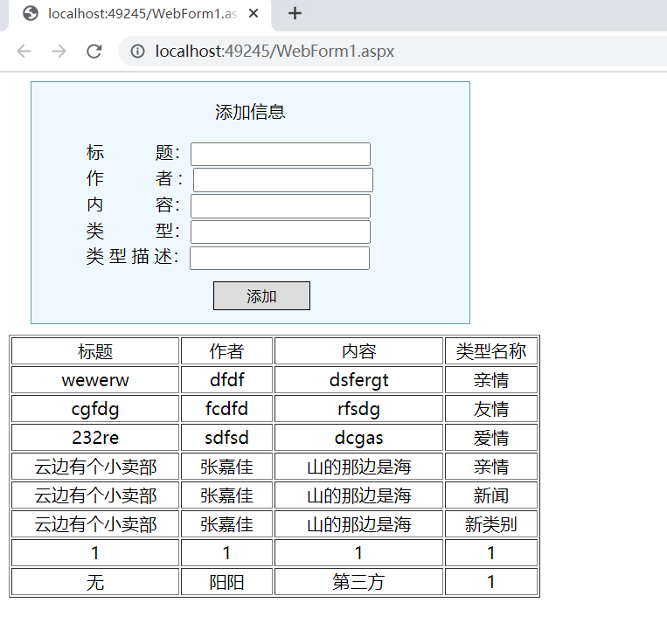Click the 标题 column header
This screenshot has width=667, height=644.
(x=95, y=351)
